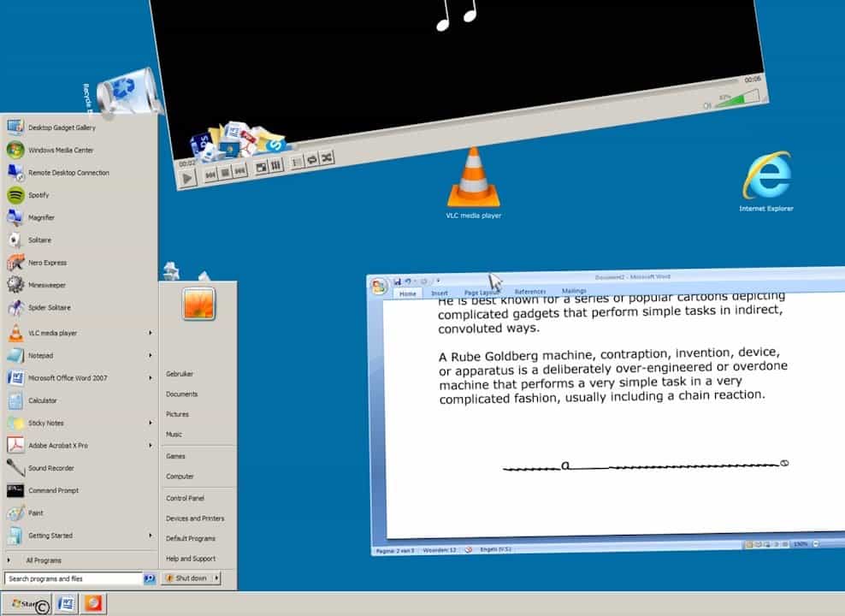
Task: Open Calculator from Start menu
Action: (x=80, y=400)
